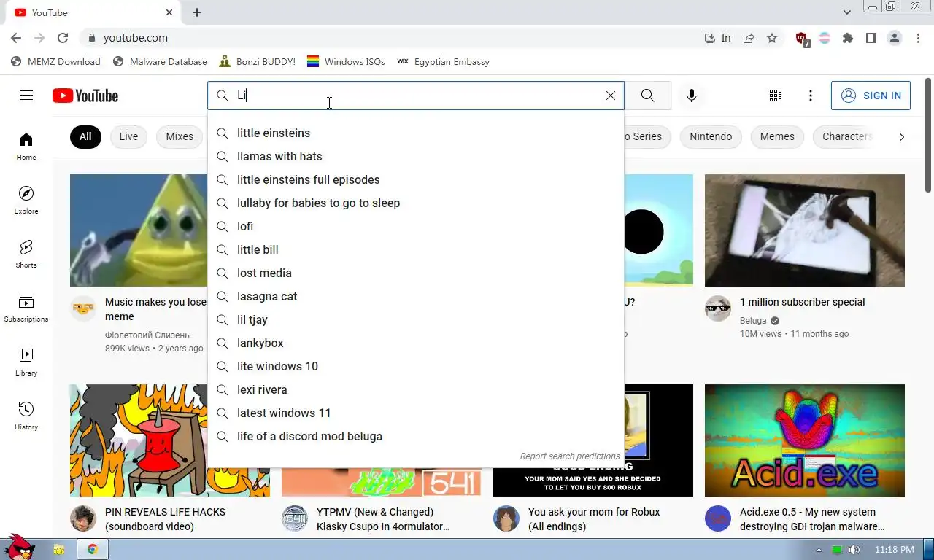Screen dimensions: 934x560
Task: Open the 'MEMZ Download' bookmark
Action: coord(55,62)
